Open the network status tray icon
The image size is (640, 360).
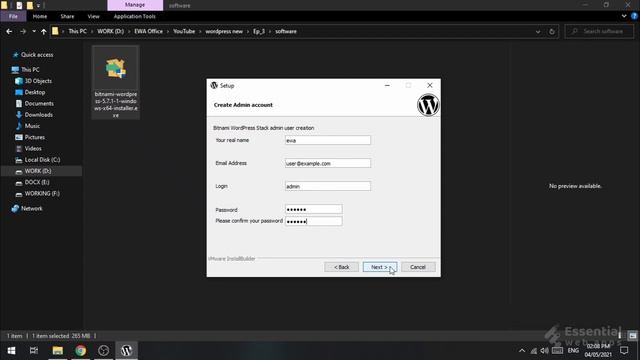[x=533, y=351]
